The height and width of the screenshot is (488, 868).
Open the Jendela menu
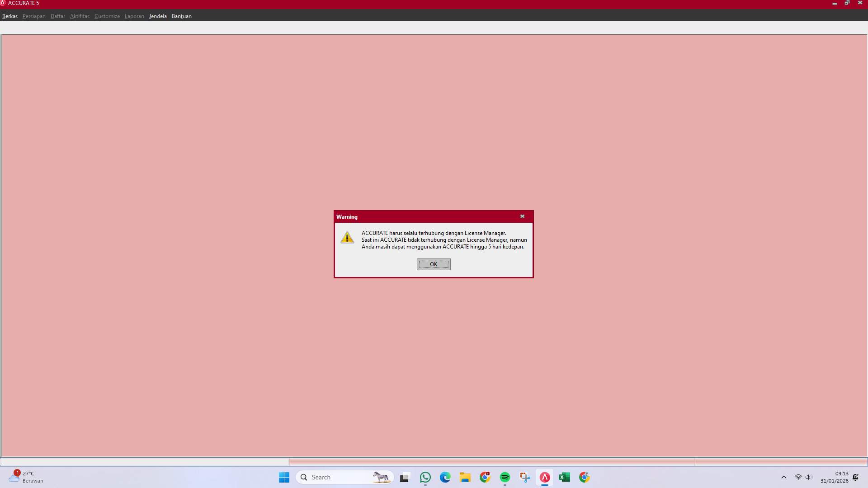click(x=157, y=16)
